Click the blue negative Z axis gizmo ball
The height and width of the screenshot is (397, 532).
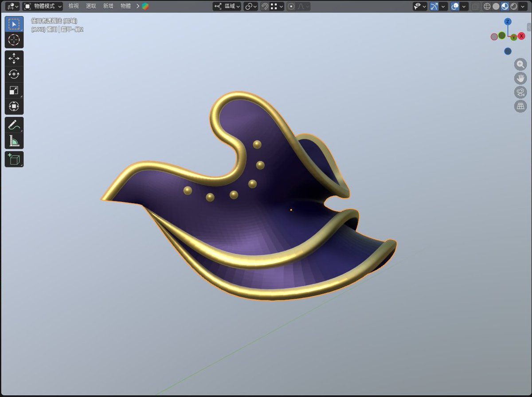(x=508, y=51)
